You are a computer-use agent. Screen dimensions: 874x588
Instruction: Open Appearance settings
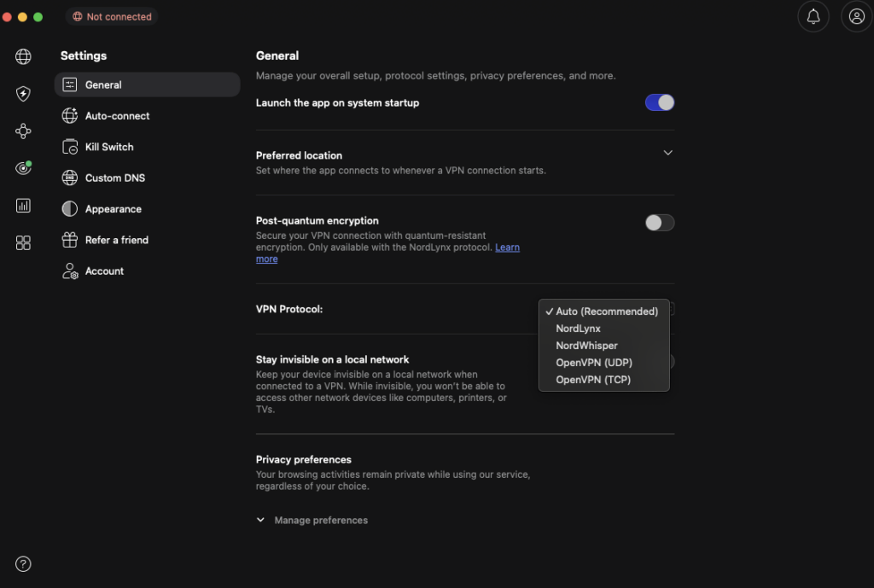147,209
